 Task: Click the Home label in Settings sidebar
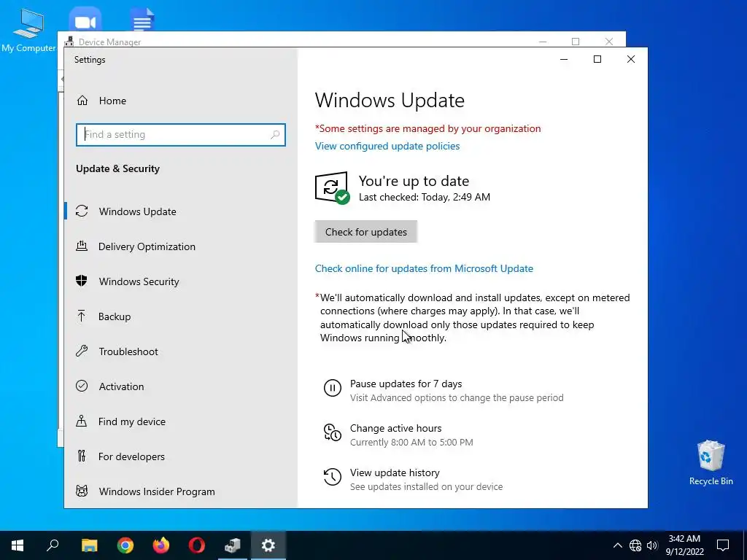click(x=112, y=101)
